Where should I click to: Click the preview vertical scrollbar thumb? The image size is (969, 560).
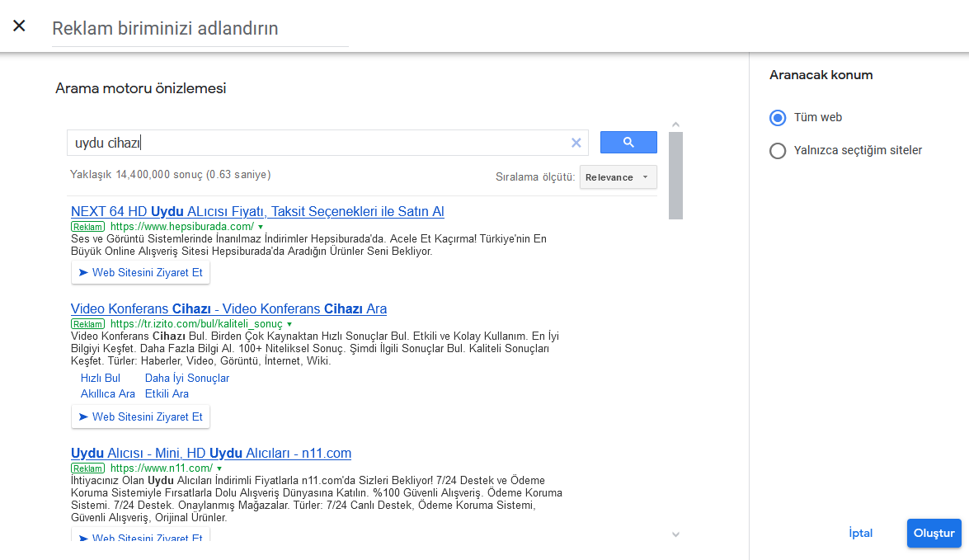click(675, 176)
